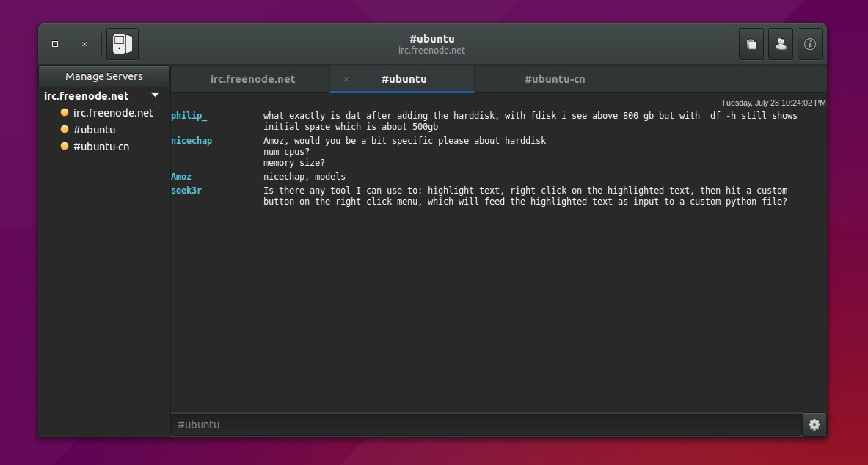Open the gear settings button beside input
868x465 pixels.
814,425
